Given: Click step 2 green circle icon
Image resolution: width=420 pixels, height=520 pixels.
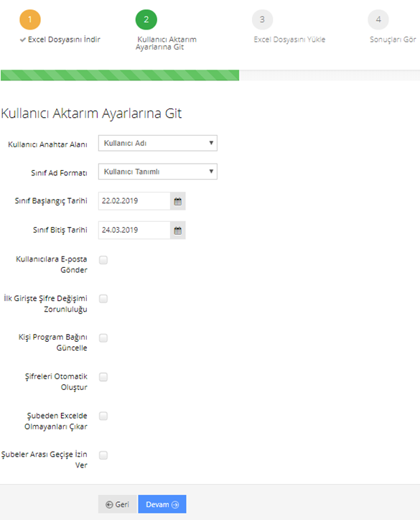Looking at the screenshot, I should 146,19.
